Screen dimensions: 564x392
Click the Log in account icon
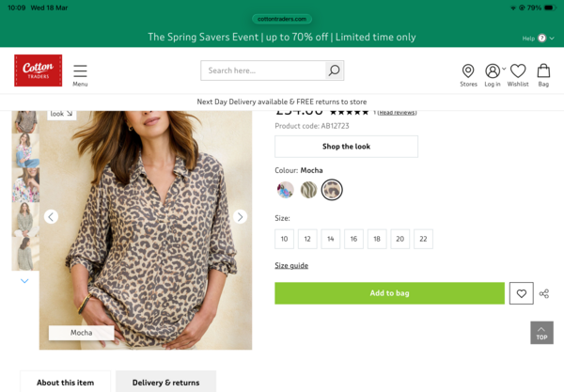(493, 71)
